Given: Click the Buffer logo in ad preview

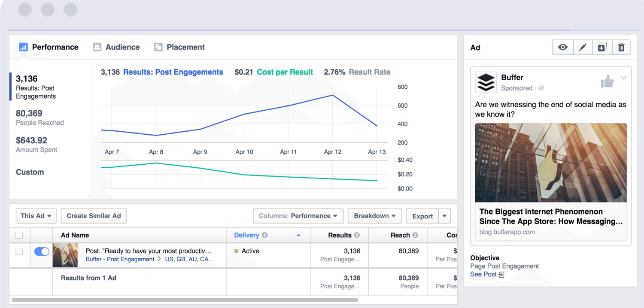Looking at the screenshot, I should tap(486, 82).
